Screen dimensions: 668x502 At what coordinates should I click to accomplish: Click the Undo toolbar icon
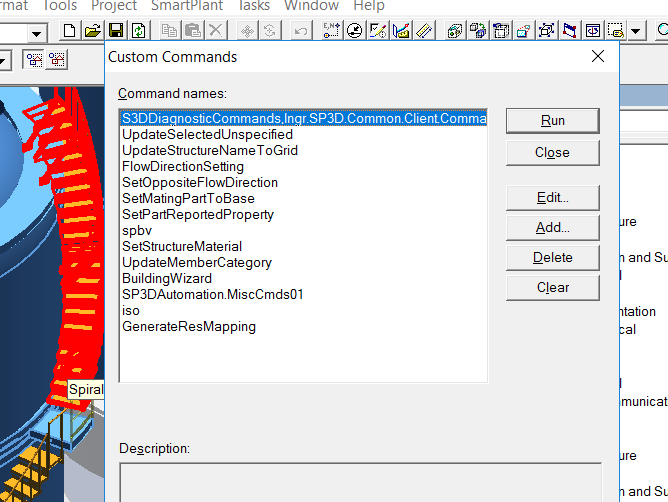point(301,31)
